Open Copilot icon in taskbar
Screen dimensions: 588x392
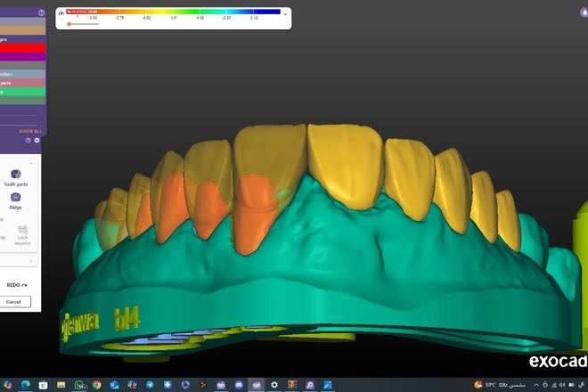[x=7, y=385]
